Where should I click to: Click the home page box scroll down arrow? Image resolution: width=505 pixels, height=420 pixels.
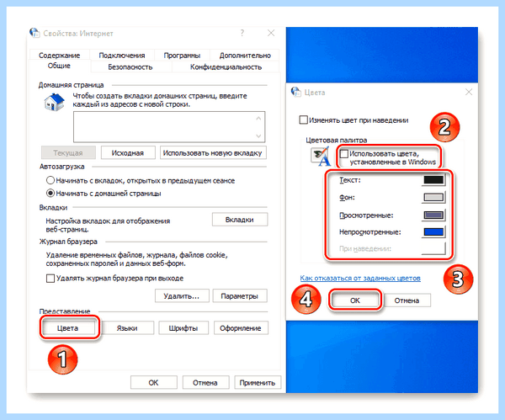tap(258, 136)
